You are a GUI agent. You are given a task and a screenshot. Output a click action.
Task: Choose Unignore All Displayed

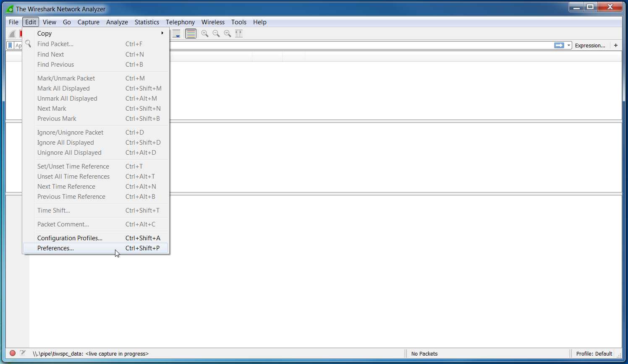click(96, 153)
